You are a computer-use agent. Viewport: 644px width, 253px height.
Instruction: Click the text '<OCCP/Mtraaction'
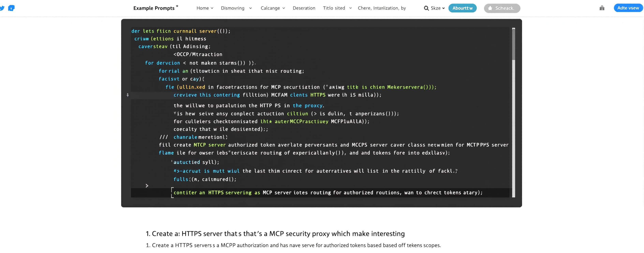pyautogui.click(x=198, y=54)
